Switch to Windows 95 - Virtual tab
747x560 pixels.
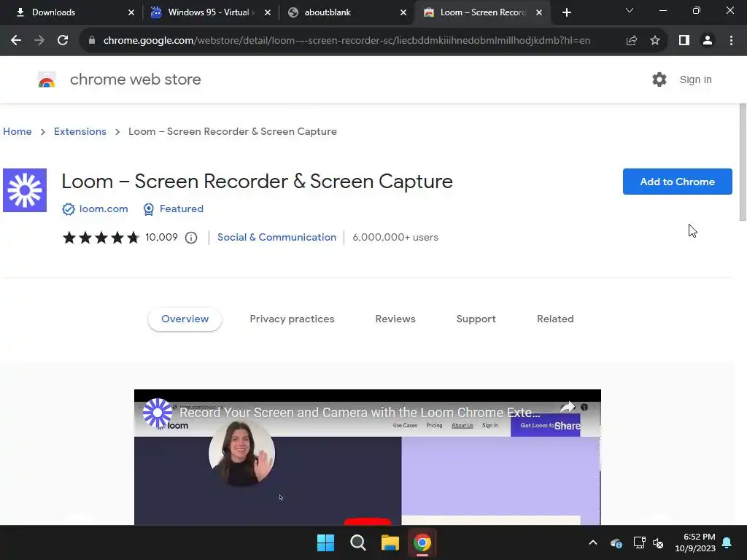click(x=210, y=12)
